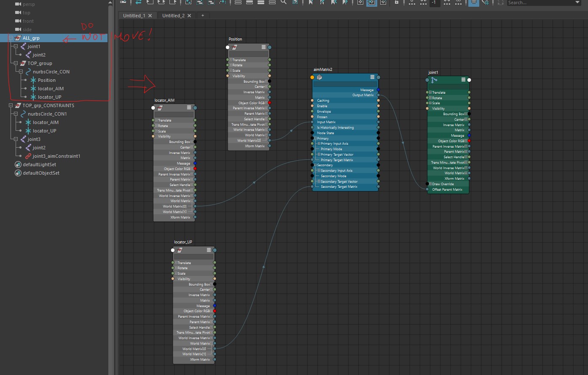The width and height of the screenshot is (588, 375).
Task: Toggle the grid snapping button in toolbar
Action: pos(486,2)
